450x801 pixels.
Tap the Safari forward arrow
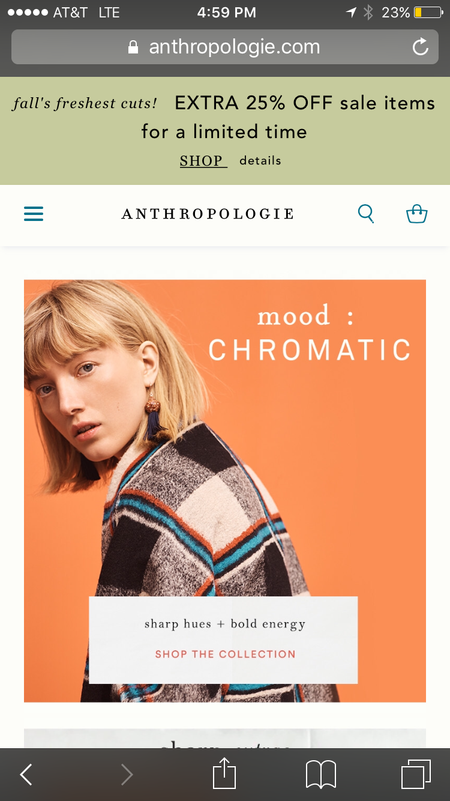tap(127, 774)
